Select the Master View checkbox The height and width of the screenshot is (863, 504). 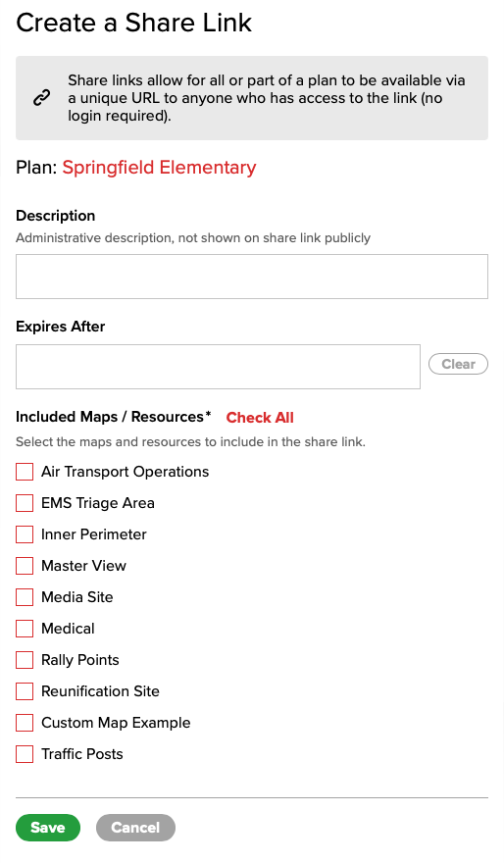click(25, 566)
